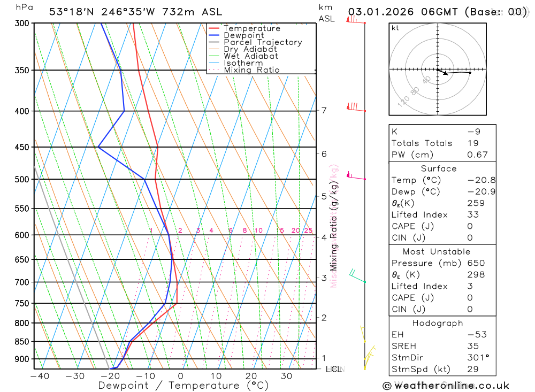535x392 pixels.
Task: Click the 900 hPa pressure label
Action: (23, 359)
